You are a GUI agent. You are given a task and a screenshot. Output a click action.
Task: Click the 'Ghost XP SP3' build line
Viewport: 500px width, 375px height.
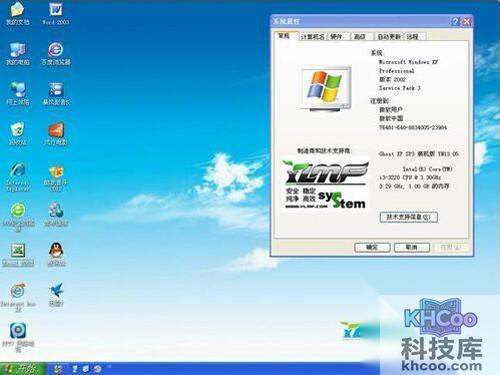[x=419, y=154]
